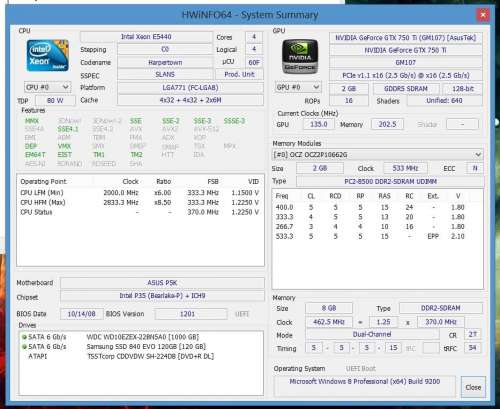
Task: Click the BIOS version 1201 field
Action: click(191, 314)
